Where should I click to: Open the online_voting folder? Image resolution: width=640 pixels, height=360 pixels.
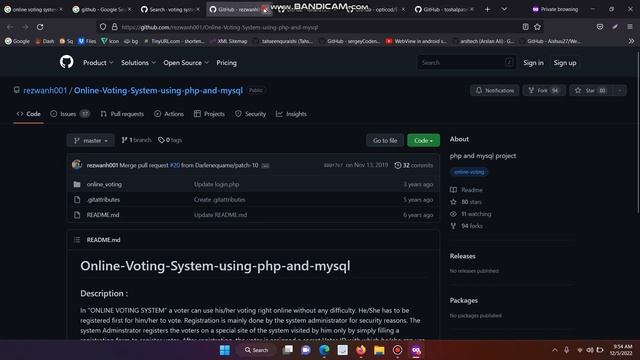[x=104, y=184]
